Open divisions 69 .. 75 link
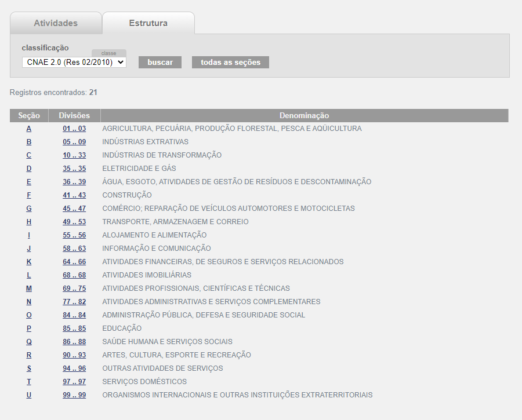522x420 pixels. (x=74, y=288)
